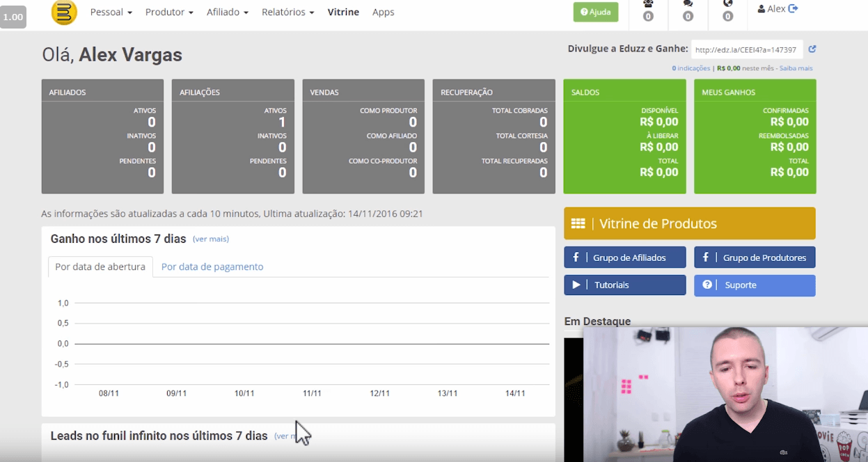Go to Vitrine in the navigation bar

[x=343, y=12]
